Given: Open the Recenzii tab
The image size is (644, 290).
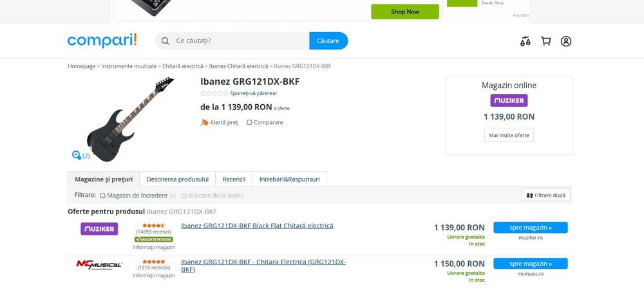Looking at the screenshot, I should click(234, 179).
